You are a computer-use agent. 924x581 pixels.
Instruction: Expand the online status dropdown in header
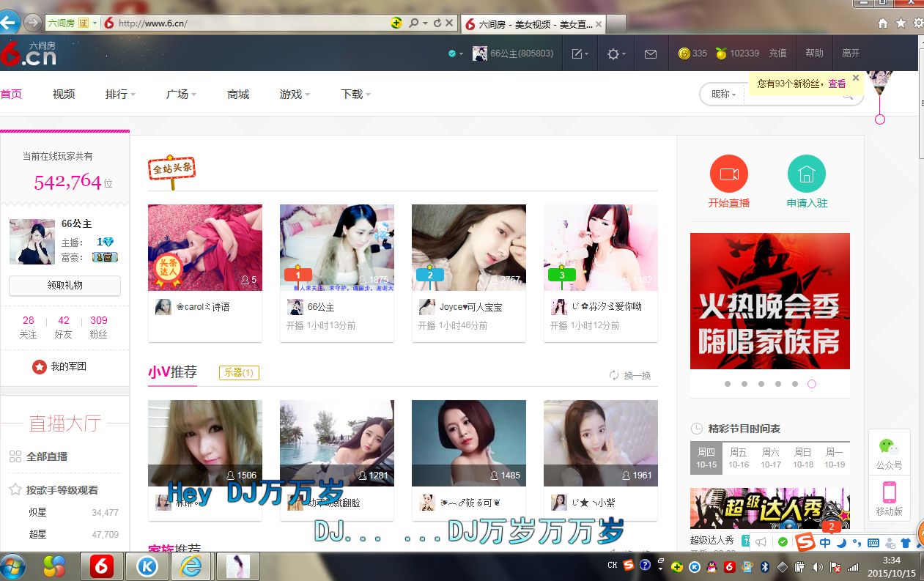click(456, 53)
